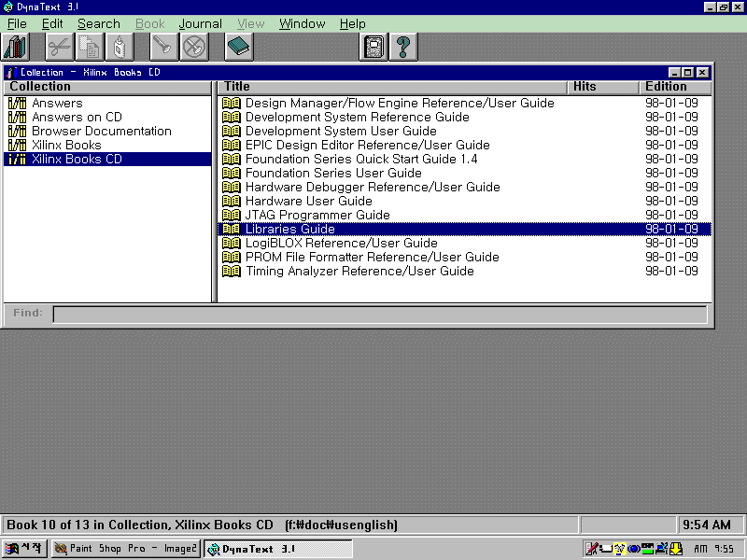Open the Search menu

click(x=99, y=24)
